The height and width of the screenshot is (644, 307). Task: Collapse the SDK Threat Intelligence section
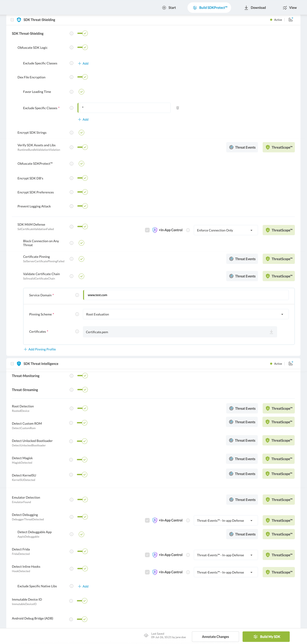point(12,364)
